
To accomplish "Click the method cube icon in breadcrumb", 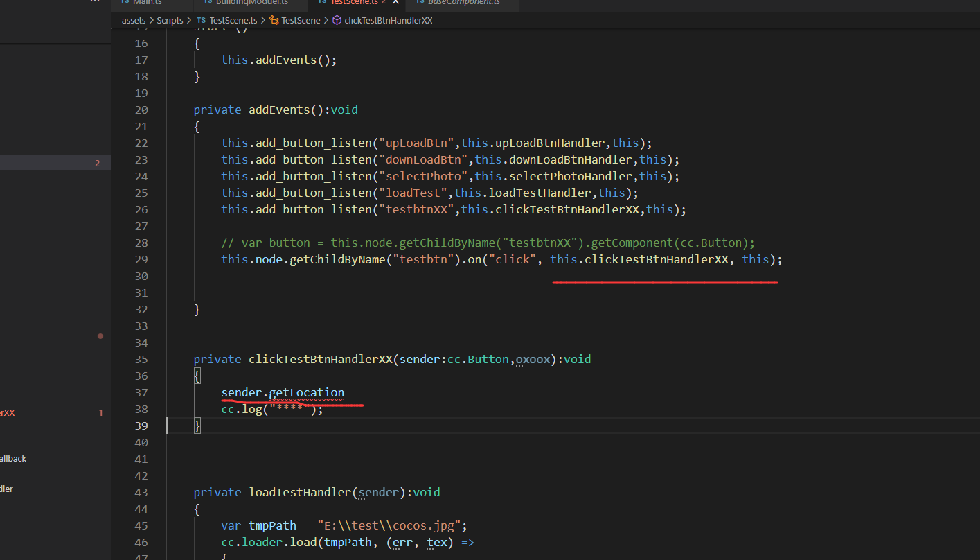I will [x=337, y=20].
